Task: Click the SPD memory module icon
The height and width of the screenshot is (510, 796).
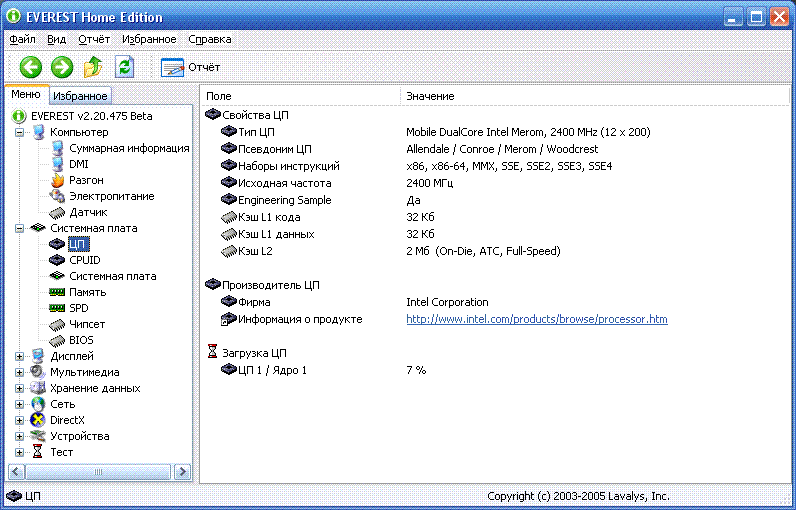Action: (57, 308)
